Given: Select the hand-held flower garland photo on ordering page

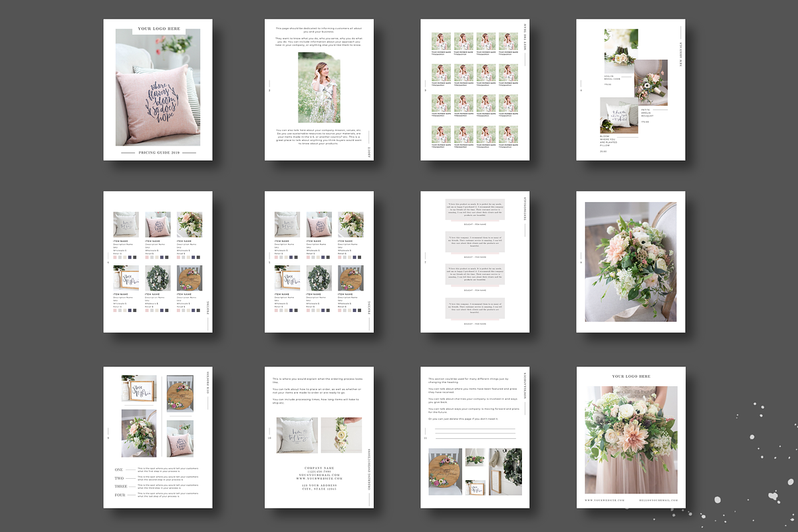Looking at the screenshot, I should coord(341,436).
